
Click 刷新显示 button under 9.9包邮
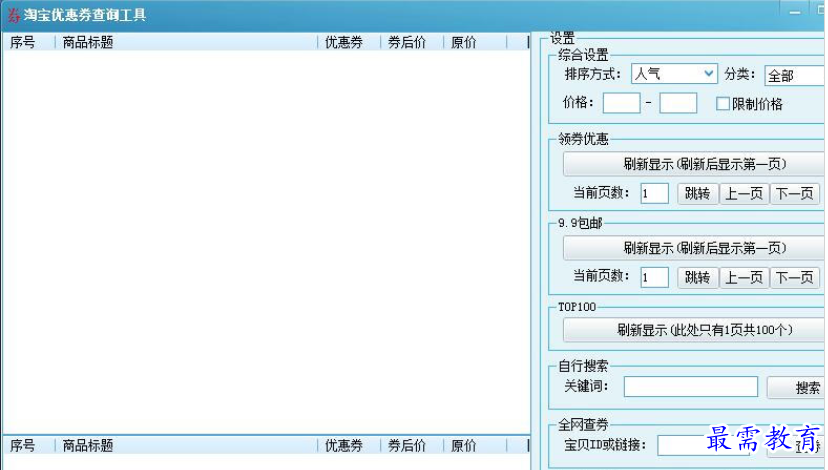(x=695, y=248)
